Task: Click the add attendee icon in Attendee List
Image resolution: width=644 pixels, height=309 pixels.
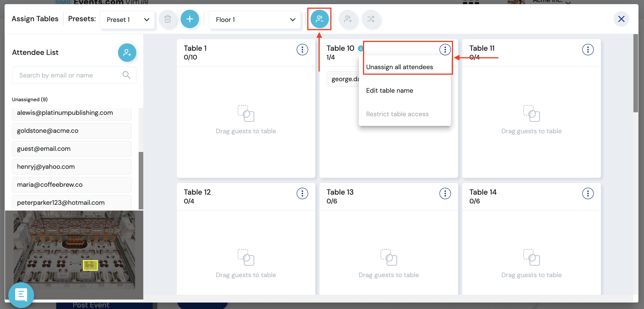Action: [x=127, y=53]
